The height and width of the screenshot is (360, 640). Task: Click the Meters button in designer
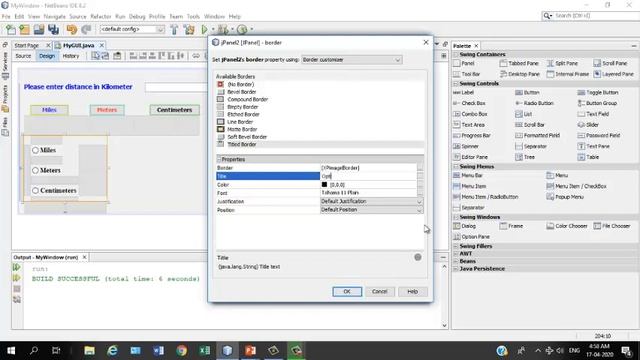click(107, 110)
